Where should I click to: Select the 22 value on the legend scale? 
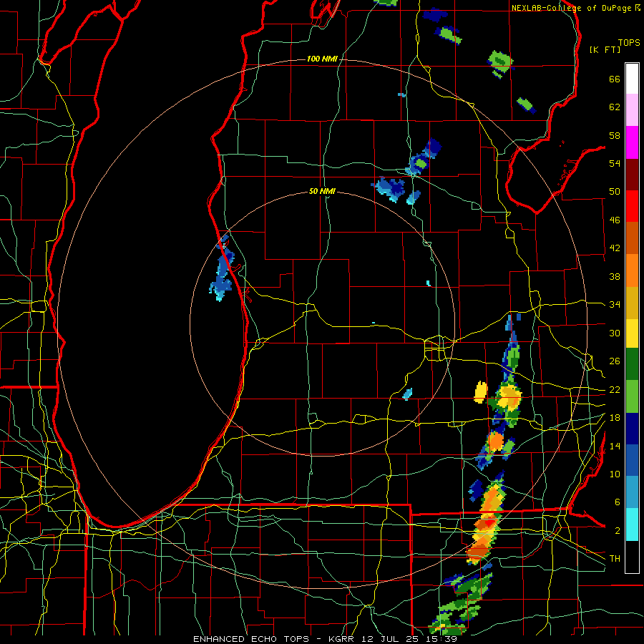615,389
